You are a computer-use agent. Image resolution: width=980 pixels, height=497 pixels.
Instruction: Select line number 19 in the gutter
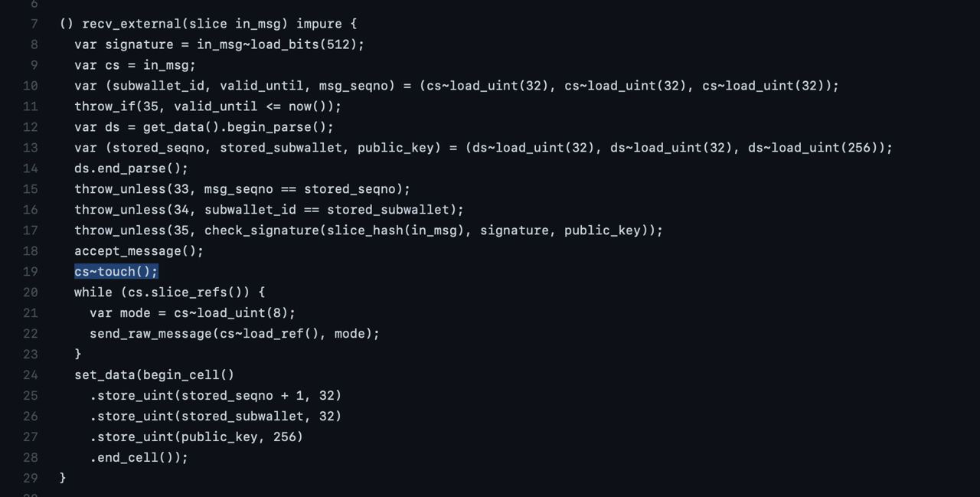pyautogui.click(x=30, y=272)
